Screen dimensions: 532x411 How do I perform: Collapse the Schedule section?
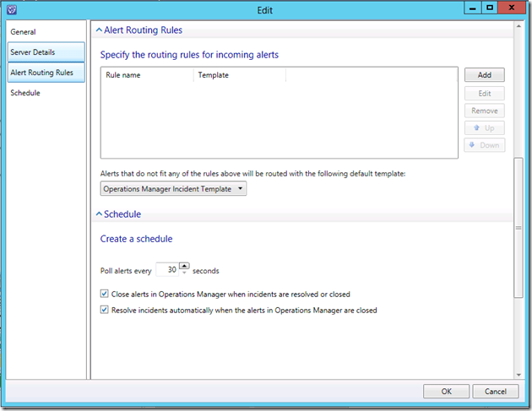98,214
